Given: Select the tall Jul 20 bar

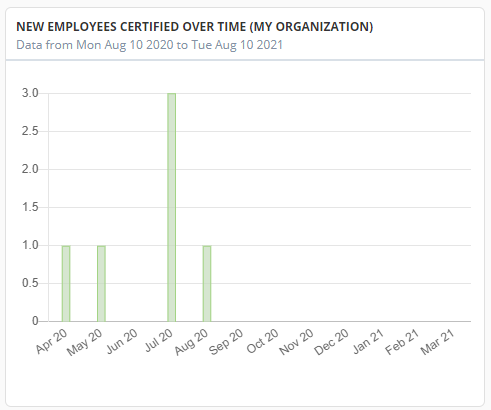Looking at the screenshot, I should click(x=172, y=207).
